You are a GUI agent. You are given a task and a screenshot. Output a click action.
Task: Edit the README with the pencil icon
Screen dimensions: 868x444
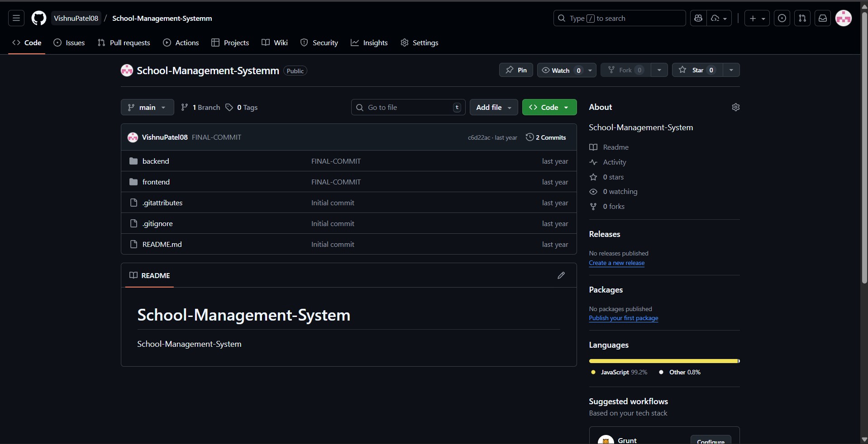click(x=561, y=276)
